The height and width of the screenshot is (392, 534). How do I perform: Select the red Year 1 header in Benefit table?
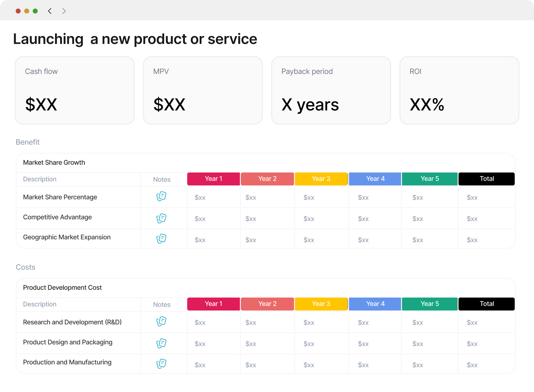click(213, 179)
